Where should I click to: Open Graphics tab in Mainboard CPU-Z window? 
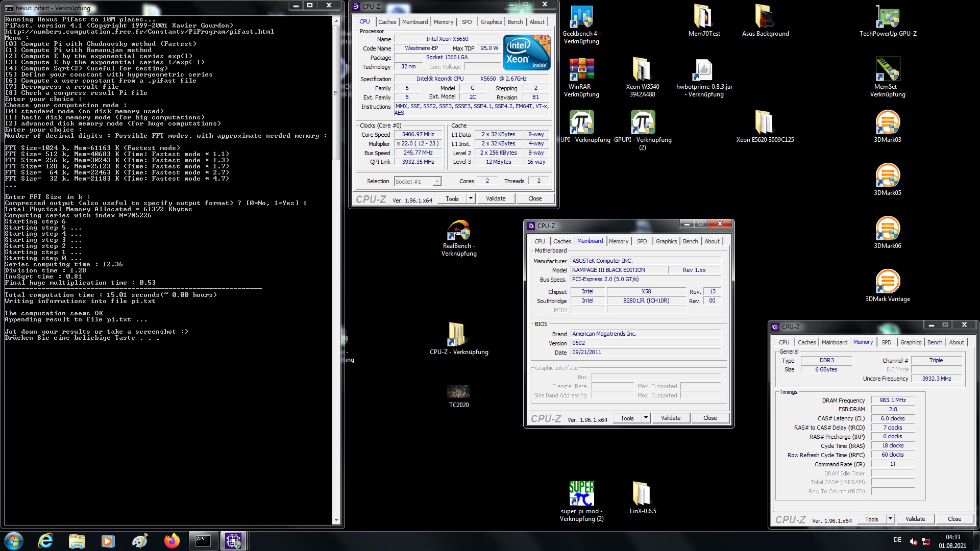click(x=666, y=241)
